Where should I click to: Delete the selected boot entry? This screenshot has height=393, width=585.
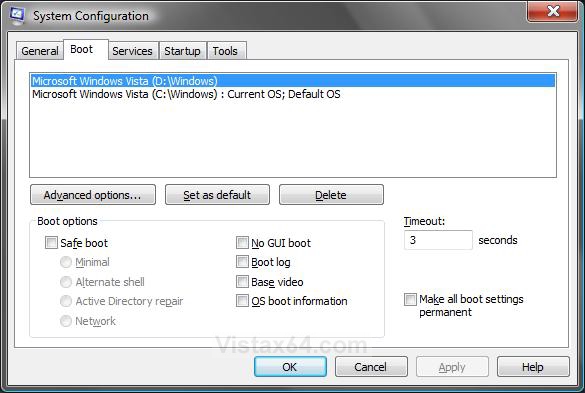(331, 195)
